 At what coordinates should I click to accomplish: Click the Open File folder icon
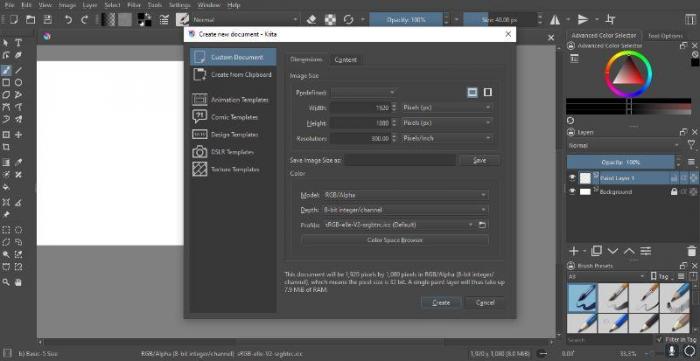pyautogui.click(x=30, y=20)
